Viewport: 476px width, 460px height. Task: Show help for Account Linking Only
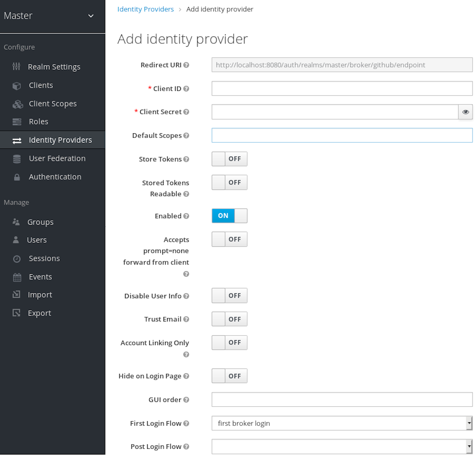pyautogui.click(x=186, y=355)
